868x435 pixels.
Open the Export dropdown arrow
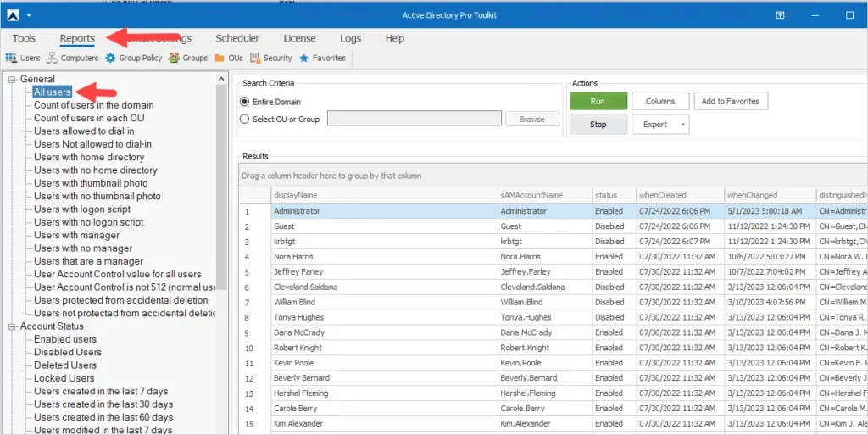click(x=682, y=125)
